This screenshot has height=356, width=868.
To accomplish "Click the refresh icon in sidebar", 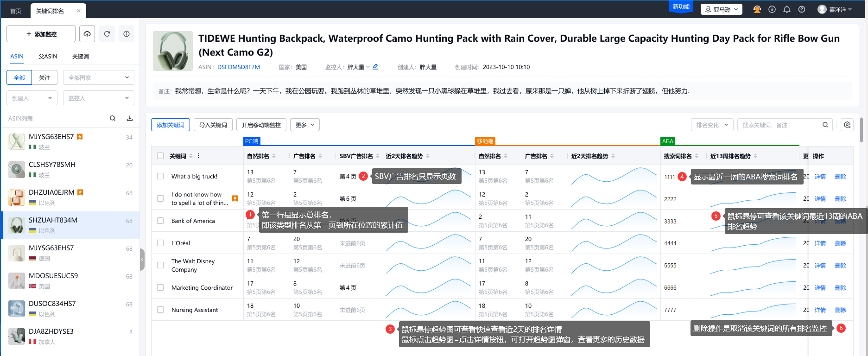I will coord(107,34).
